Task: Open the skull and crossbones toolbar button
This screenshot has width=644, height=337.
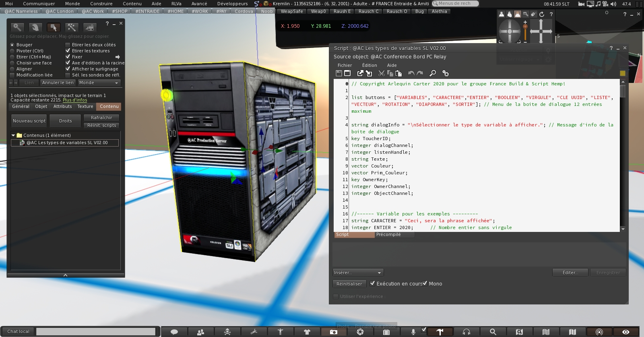Action: click(227, 332)
